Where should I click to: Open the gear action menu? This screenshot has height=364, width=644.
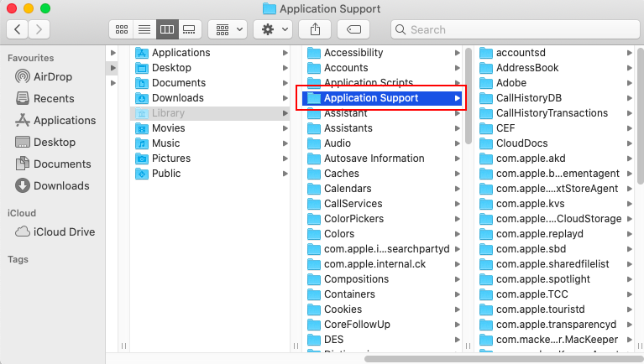point(273,29)
